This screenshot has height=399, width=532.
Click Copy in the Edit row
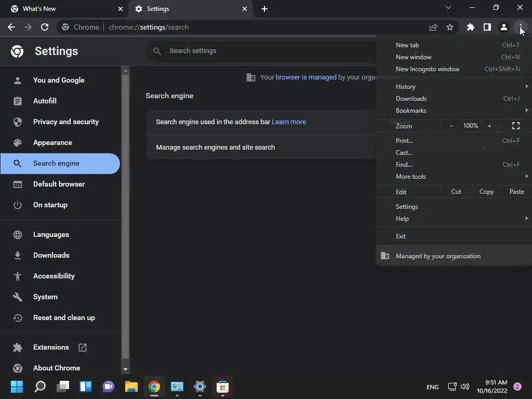[486, 192]
